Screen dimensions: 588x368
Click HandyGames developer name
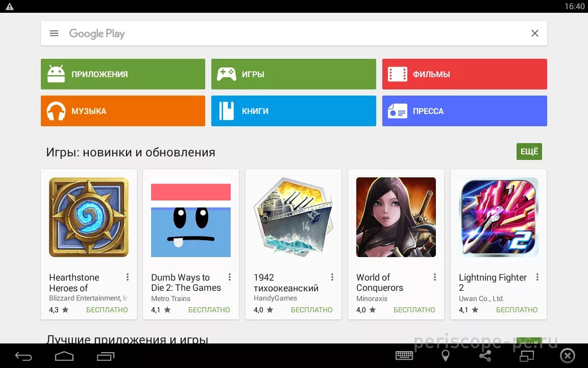click(x=275, y=298)
